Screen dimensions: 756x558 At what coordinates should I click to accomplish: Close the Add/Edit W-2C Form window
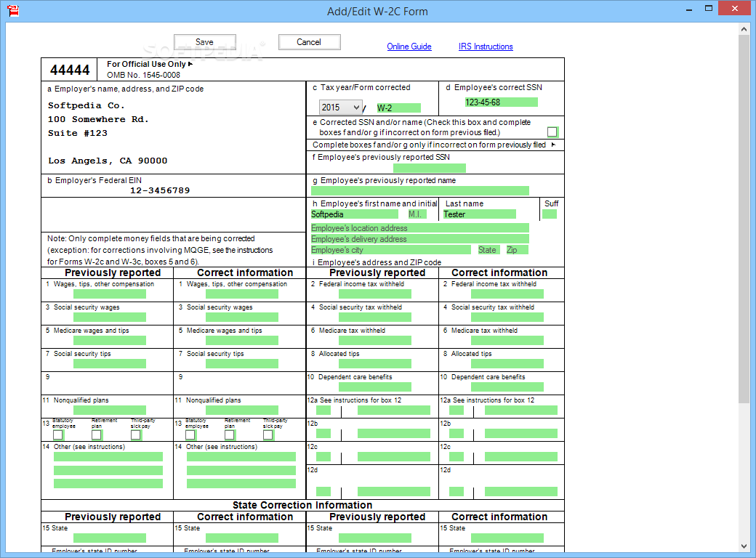tap(735, 8)
